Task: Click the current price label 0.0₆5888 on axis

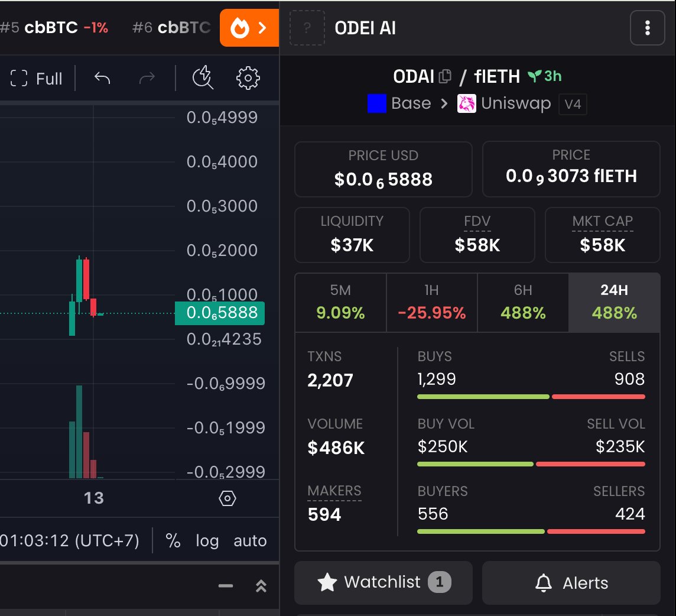Action: coord(220,313)
